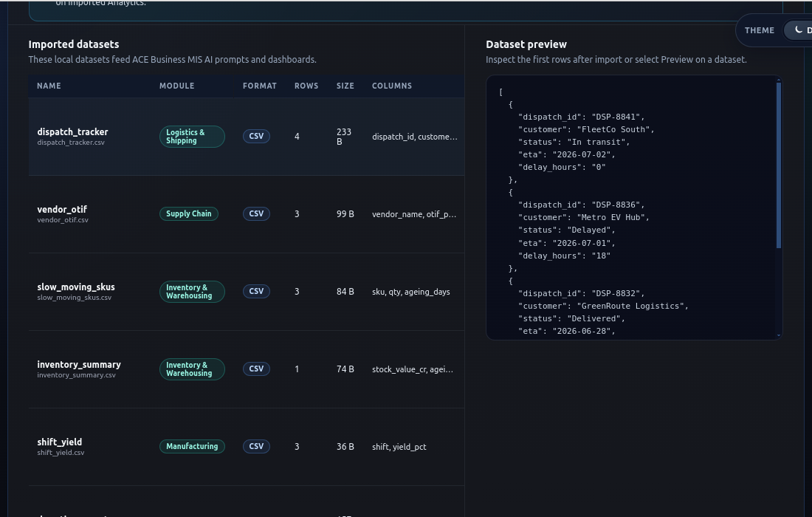
Task: Click sku, qty, ageing_days columns cell
Action: [x=410, y=292]
